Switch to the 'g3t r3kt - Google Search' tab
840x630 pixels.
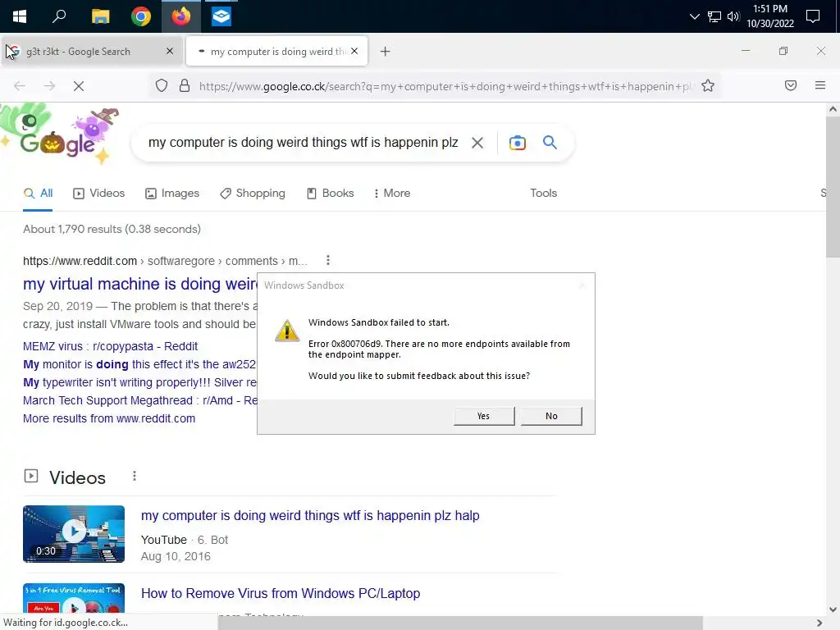pos(92,52)
